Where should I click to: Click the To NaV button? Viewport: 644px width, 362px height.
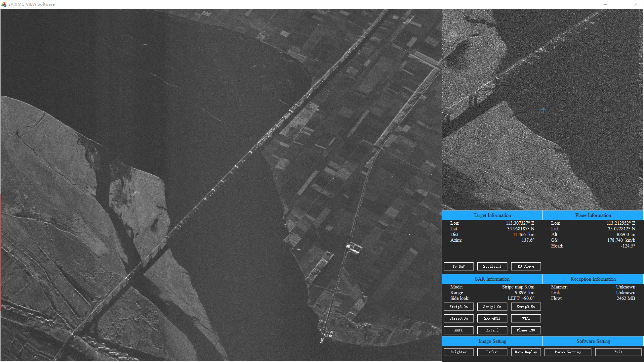(458, 266)
